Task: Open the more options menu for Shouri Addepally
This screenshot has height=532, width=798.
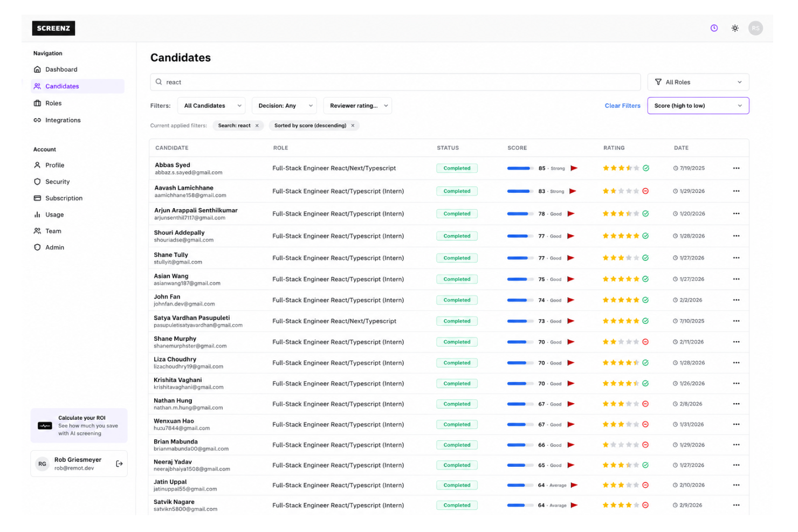Action: 736,236
